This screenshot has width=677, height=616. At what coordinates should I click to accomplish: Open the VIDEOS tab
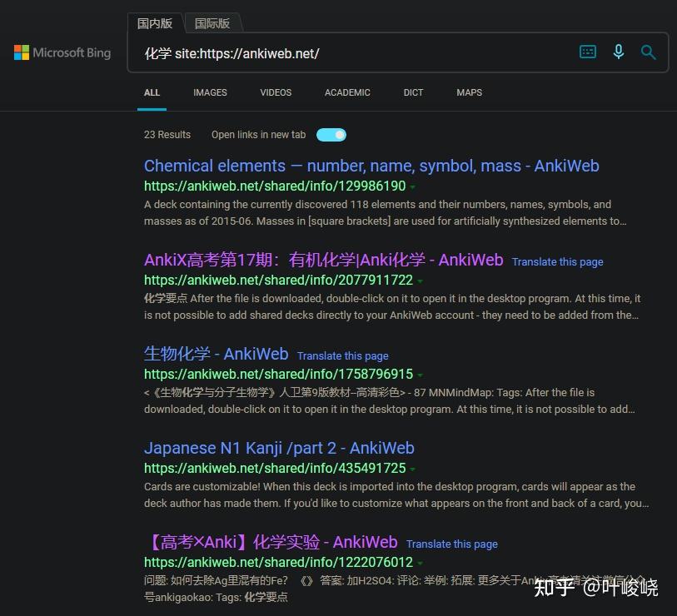(x=276, y=92)
